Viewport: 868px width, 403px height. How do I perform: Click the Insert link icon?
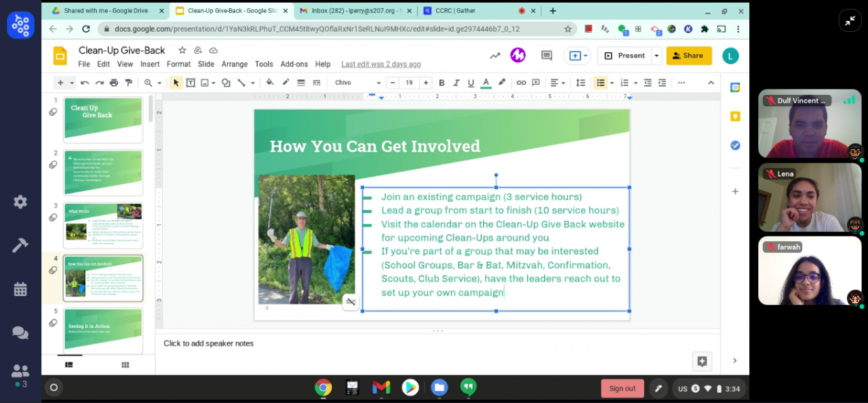(521, 83)
